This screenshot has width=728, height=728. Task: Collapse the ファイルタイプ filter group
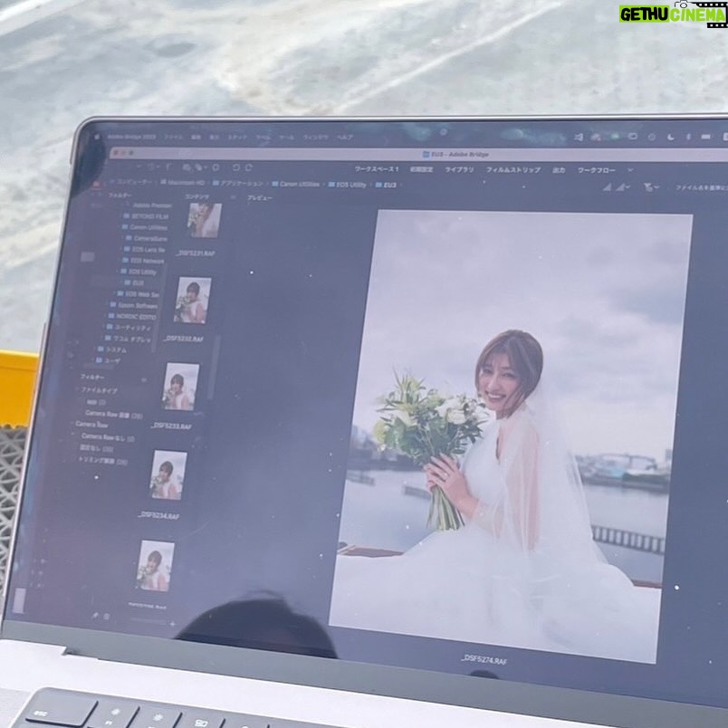[x=76, y=390]
